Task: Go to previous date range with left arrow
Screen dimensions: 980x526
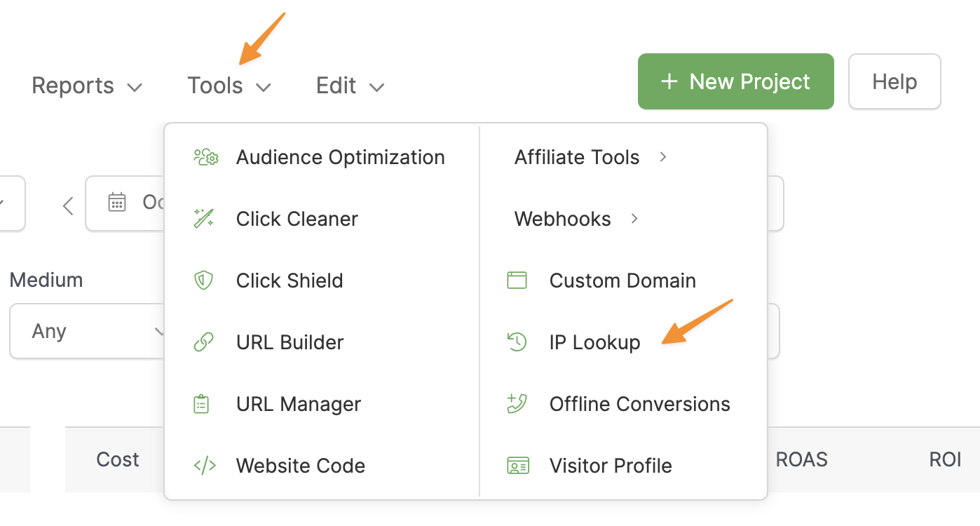Action: [x=68, y=205]
